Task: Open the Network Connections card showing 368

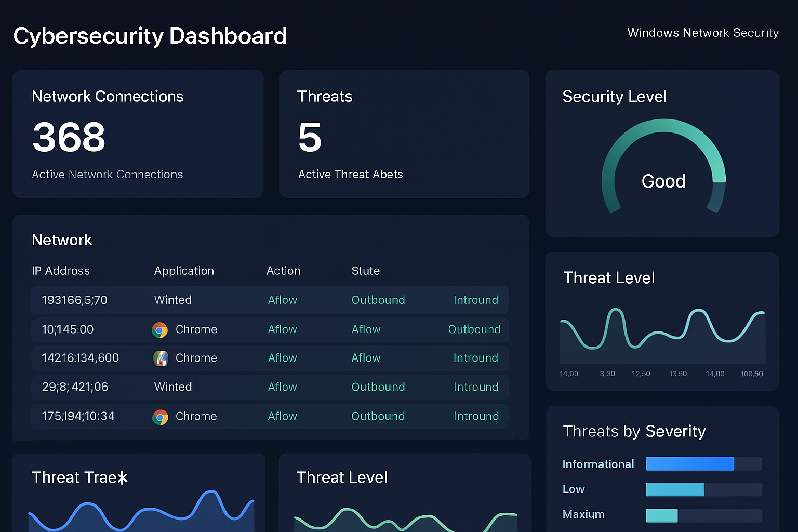Action: (x=138, y=134)
